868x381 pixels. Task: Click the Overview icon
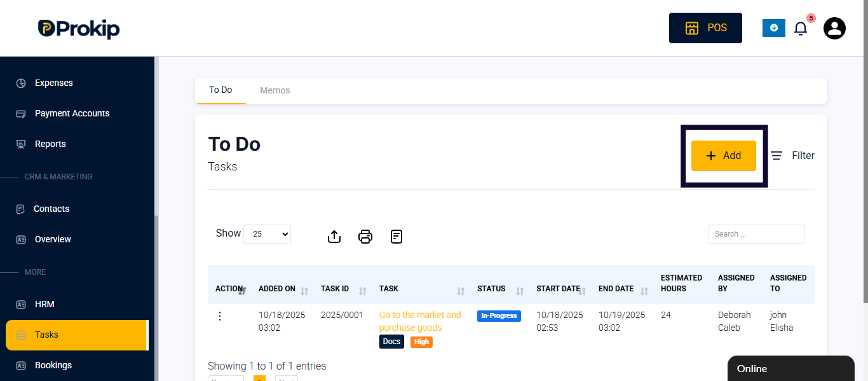point(21,240)
